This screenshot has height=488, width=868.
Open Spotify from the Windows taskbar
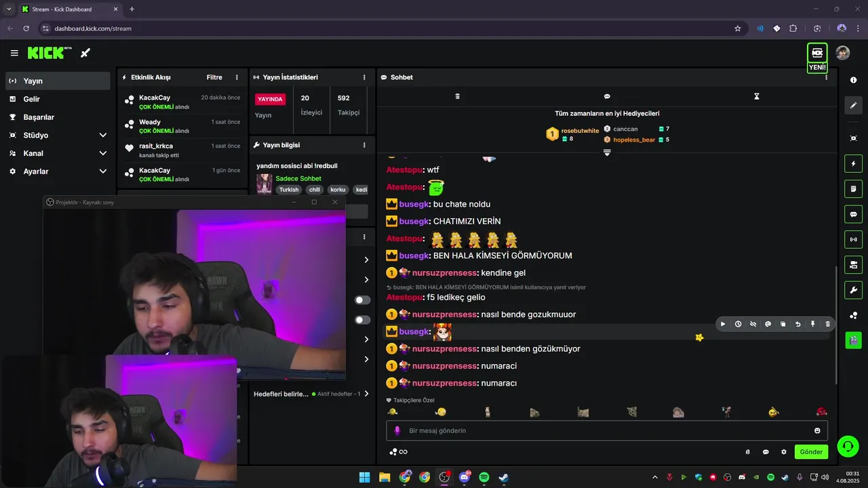click(x=484, y=477)
